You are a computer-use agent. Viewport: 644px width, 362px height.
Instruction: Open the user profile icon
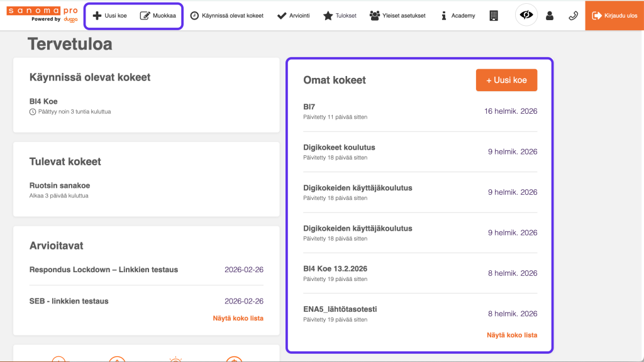click(x=550, y=16)
